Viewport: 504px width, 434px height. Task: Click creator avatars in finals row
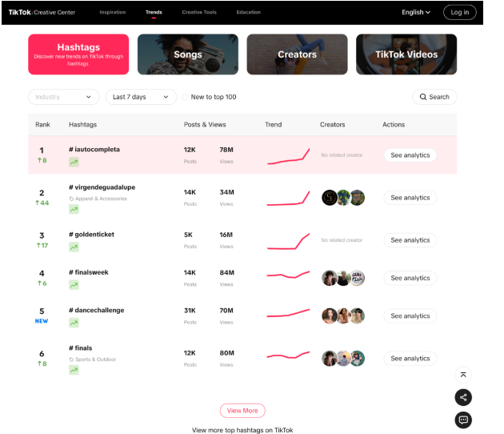click(343, 359)
